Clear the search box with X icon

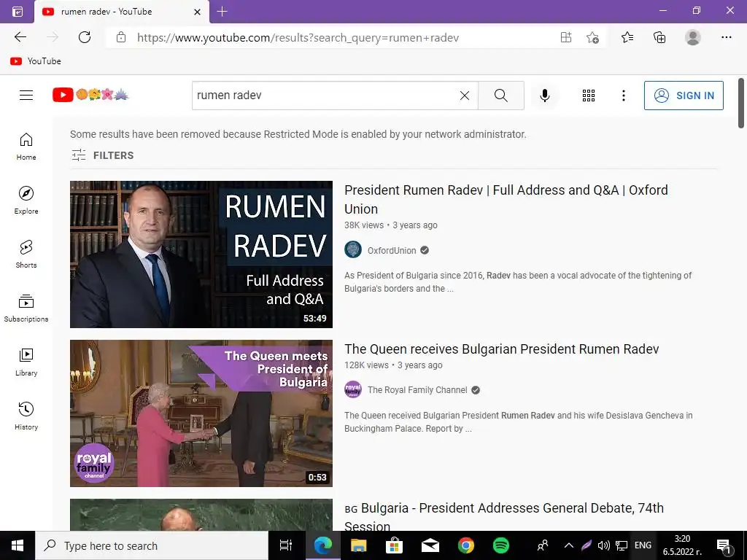pyautogui.click(x=465, y=96)
